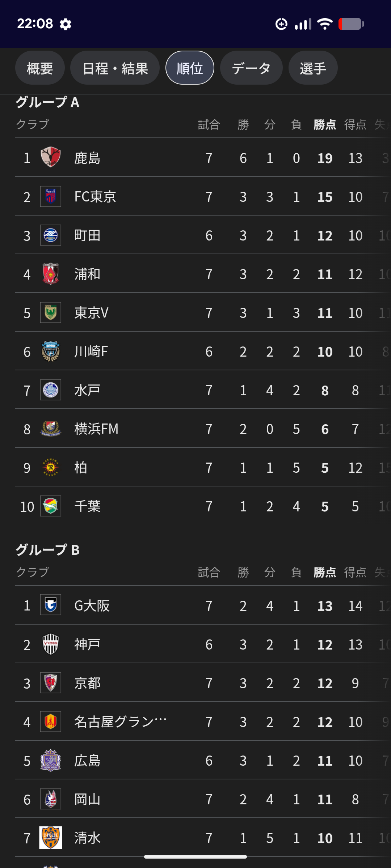Viewport: 391px width, 868px height.
Task: Switch to the 選手 tab
Action: point(313,68)
